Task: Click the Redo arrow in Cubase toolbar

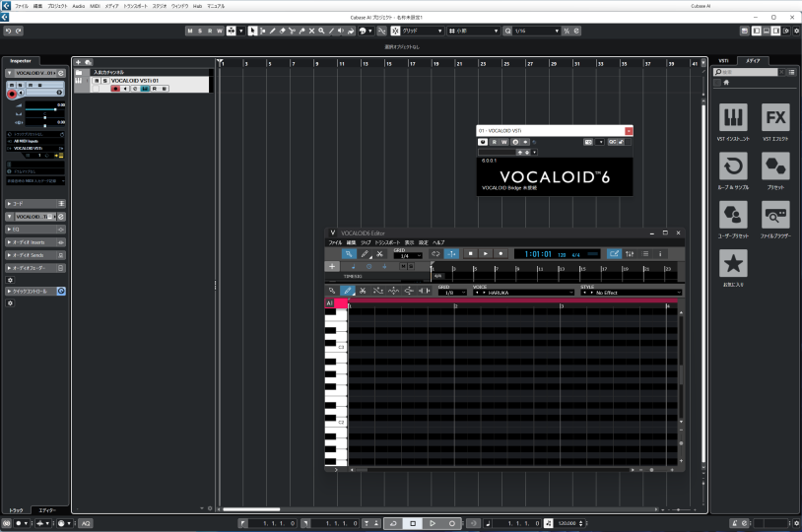Action: click(19, 32)
